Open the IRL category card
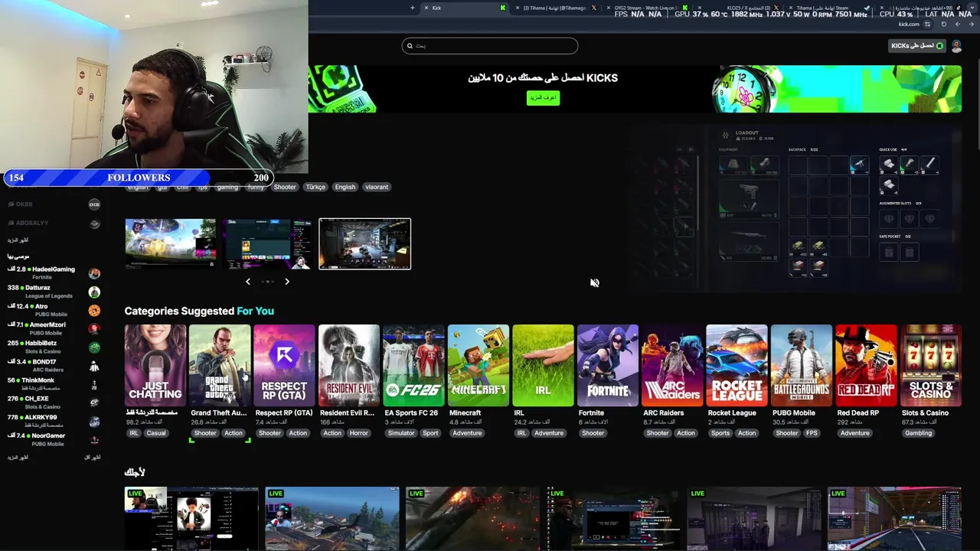 coord(543,366)
